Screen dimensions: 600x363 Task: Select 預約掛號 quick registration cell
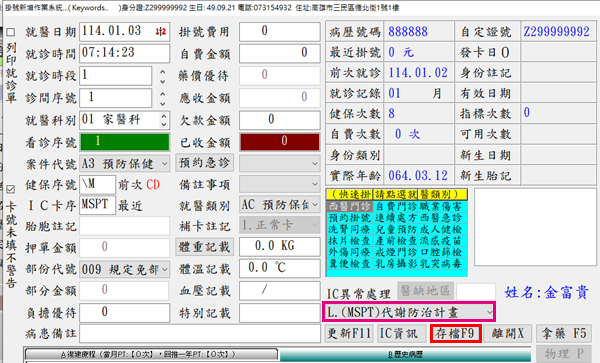[350, 218]
